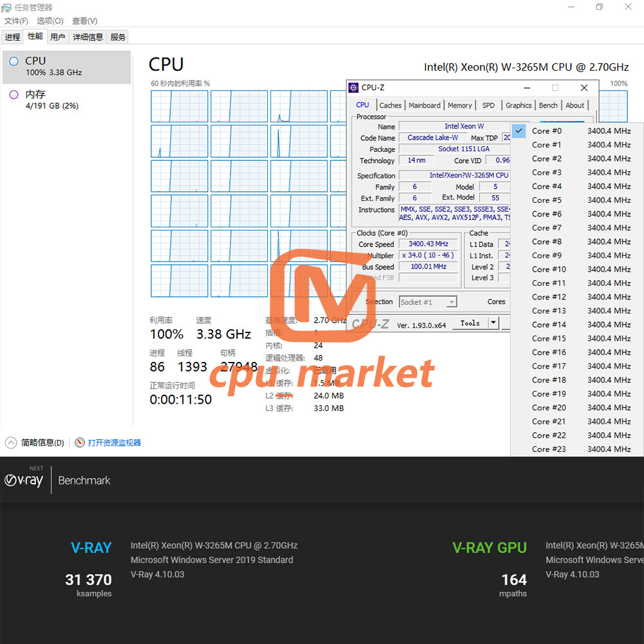Click the uptime value 0:00:11:50
Screen dimensions: 644x644
click(x=181, y=400)
